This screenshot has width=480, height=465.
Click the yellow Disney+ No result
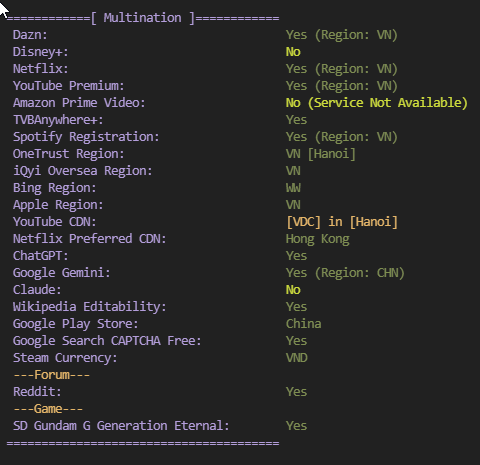click(x=293, y=52)
